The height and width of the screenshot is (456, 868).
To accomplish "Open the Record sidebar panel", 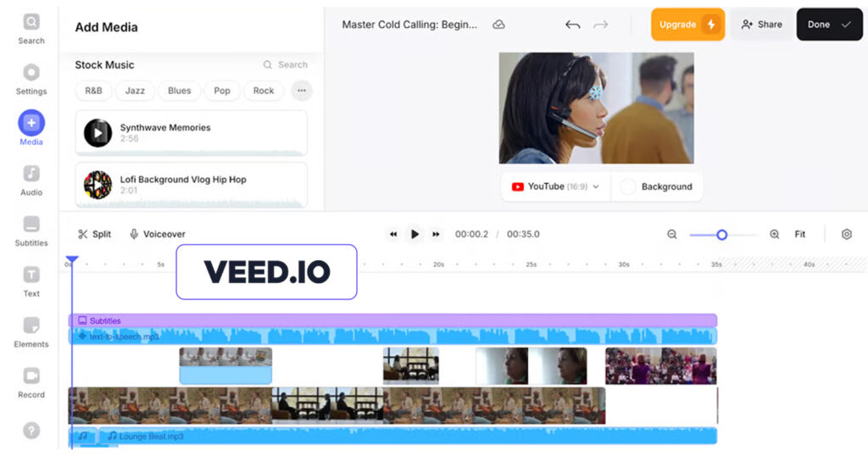I will click(31, 381).
